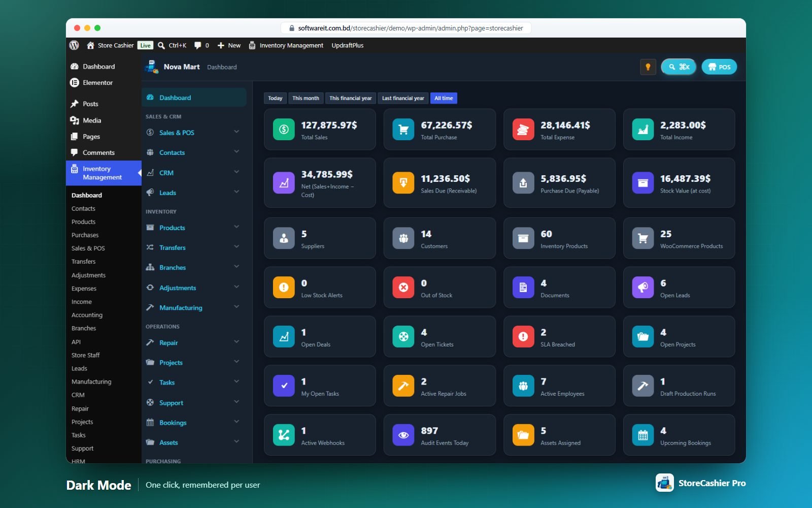The image size is (812, 508).
Task: Open Purchases in the WordPress submenu
Action: [x=85, y=235]
